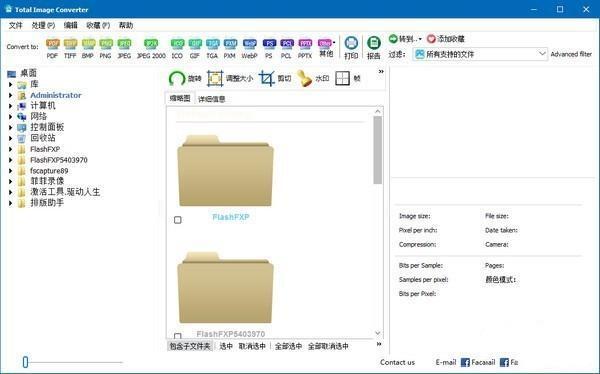Select fscapture89 folder in tree

point(49,171)
